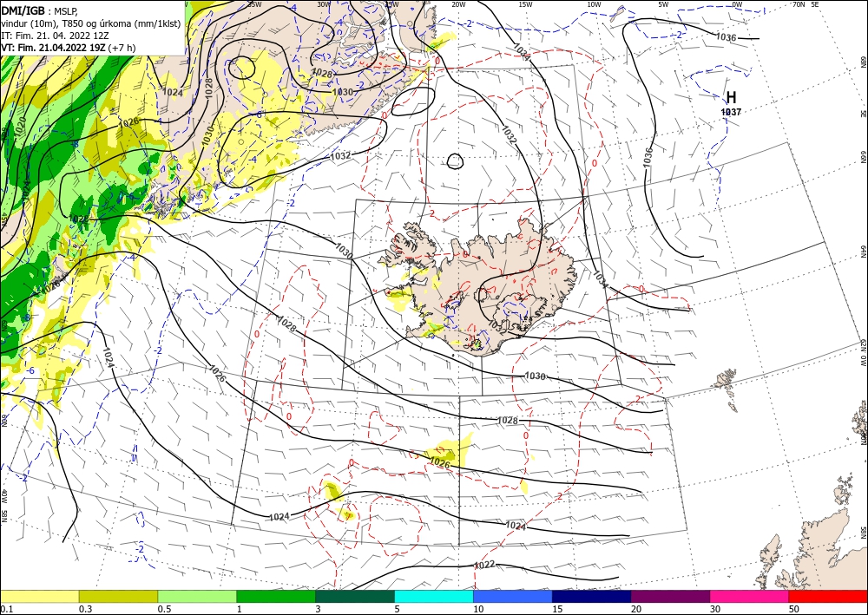Image resolution: width=868 pixels, height=615 pixels.
Task: Click the '1030' isobar label south of Iceland
Action: click(x=535, y=376)
